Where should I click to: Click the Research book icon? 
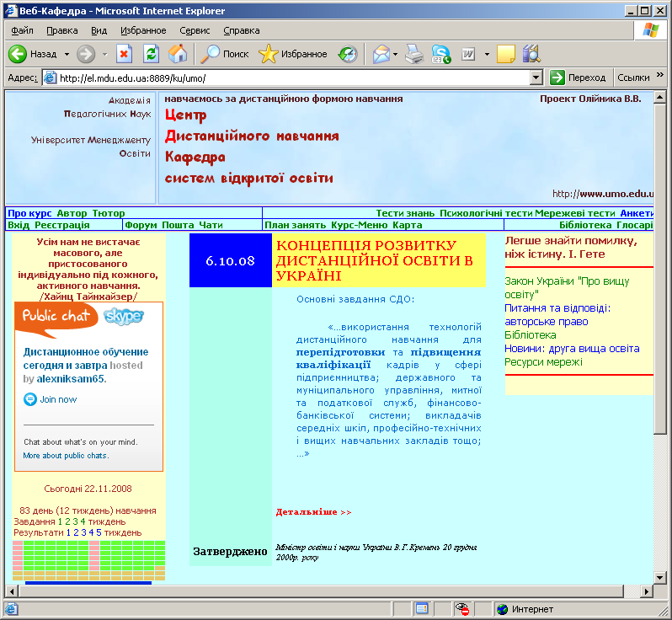click(x=532, y=54)
